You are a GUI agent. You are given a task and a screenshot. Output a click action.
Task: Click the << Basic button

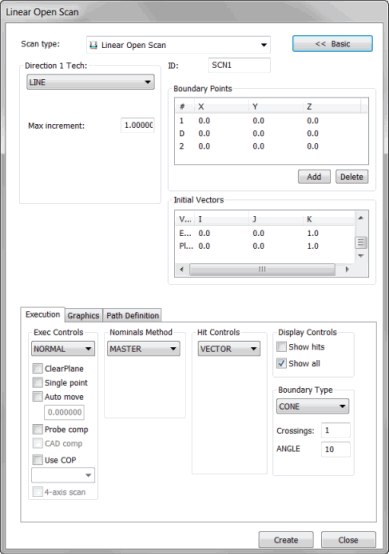point(332,44)
